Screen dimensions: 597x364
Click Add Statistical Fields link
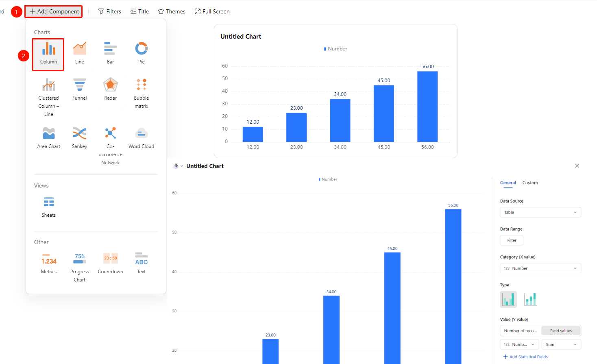[x=525, y=357]
